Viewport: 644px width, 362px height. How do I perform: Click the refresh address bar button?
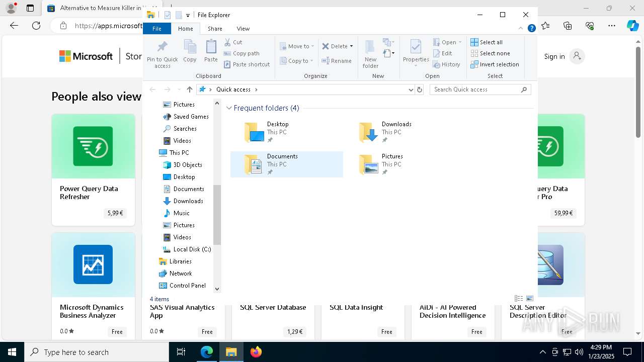tap(420, 89)
